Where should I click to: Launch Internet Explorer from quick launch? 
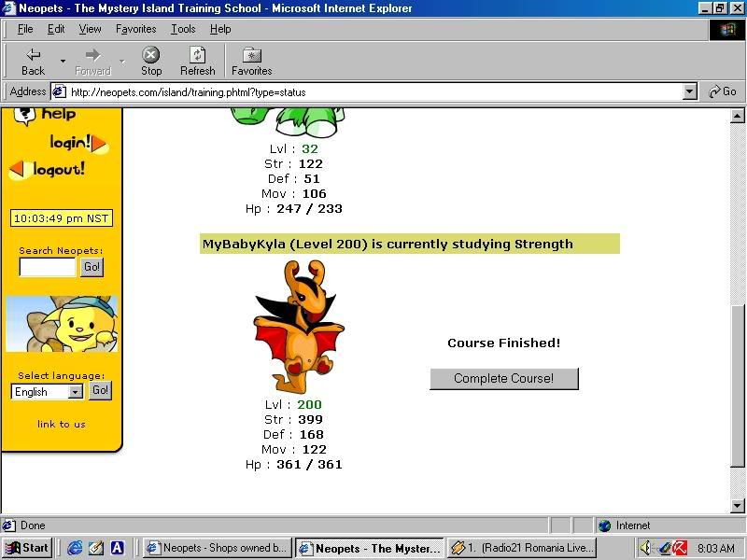pyautogui.click(x=75, y=548)
